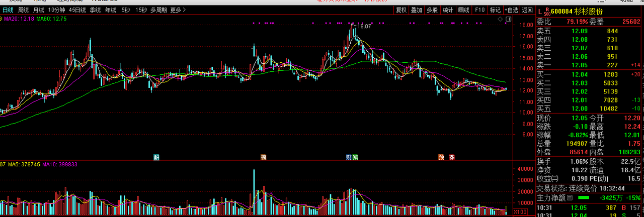Click the 买二 price 12.03 row
This screenshot has width=644, height=217.
(x=590, y=83)
